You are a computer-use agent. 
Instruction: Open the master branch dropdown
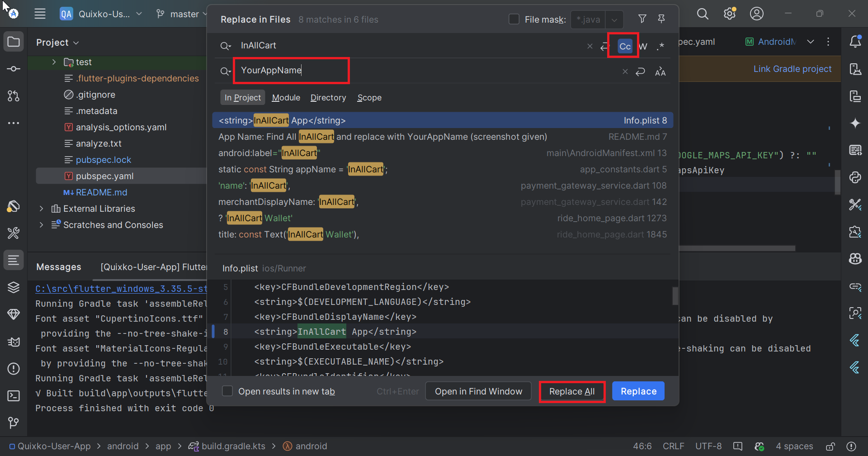point(182,14)
